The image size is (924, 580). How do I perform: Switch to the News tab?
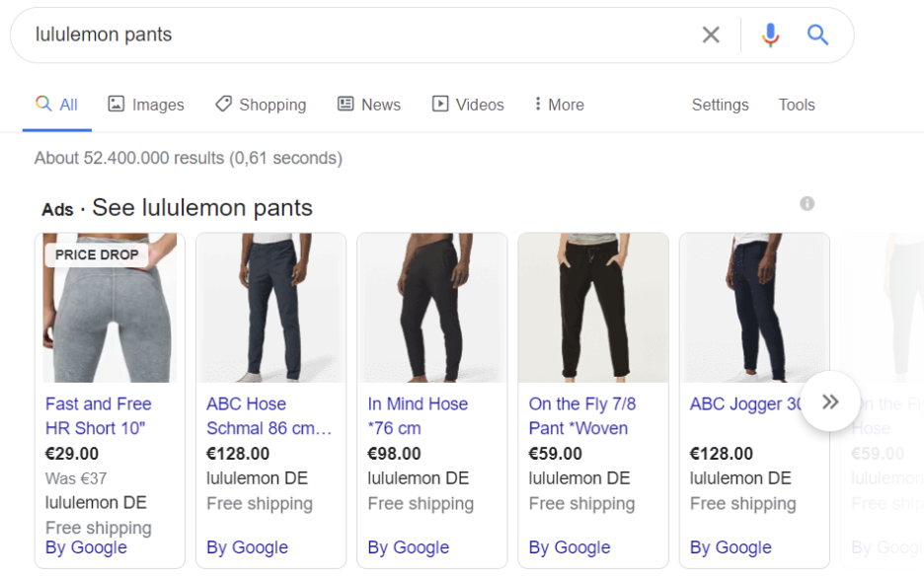pos(369,105)
